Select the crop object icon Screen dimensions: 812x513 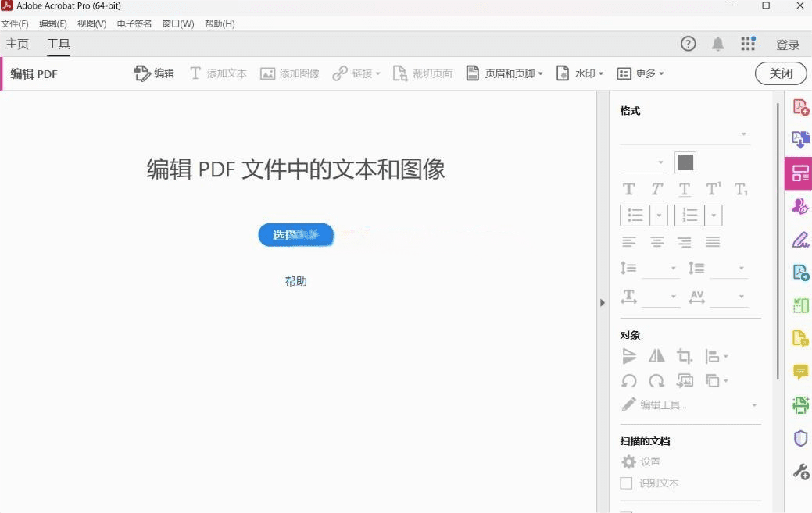tap(685, 356)
